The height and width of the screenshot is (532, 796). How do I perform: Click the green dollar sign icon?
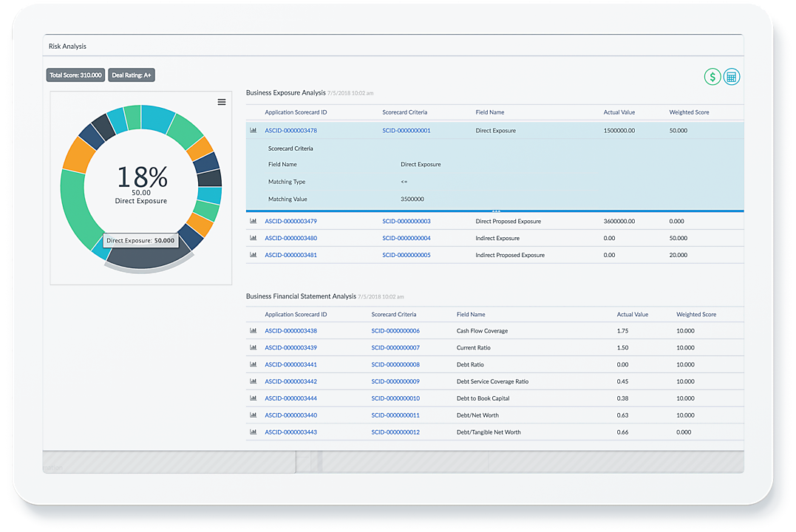click(x=712, y=77)
